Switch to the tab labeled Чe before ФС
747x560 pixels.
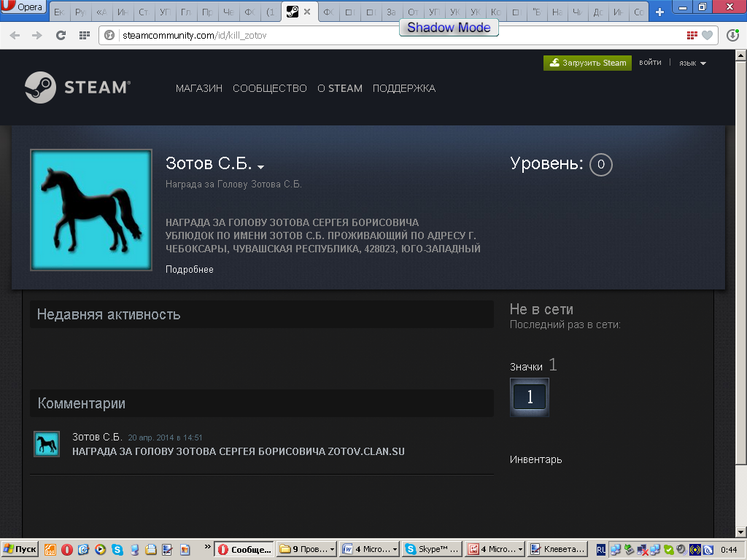pos(228,12)
